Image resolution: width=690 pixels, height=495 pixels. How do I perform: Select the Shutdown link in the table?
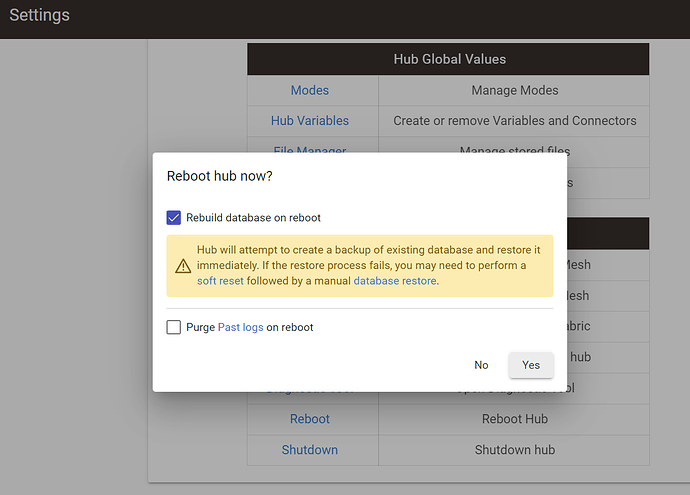[310, 450]
